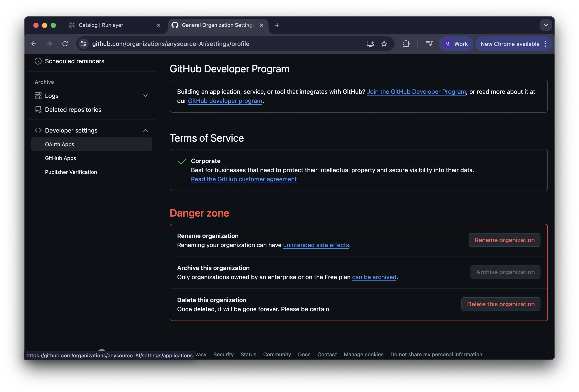This screenshot has height=392, width=579.
Task: Click the install app icon in address bar
Action: [x=370, y=44]
